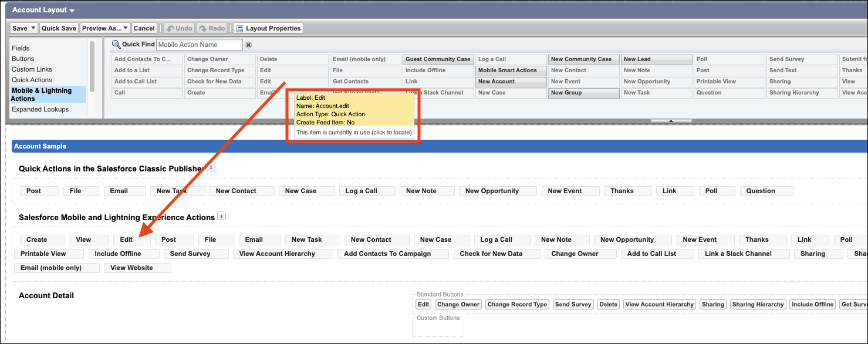
Task: Click the Undo arrow button
Action: [178, 28]
